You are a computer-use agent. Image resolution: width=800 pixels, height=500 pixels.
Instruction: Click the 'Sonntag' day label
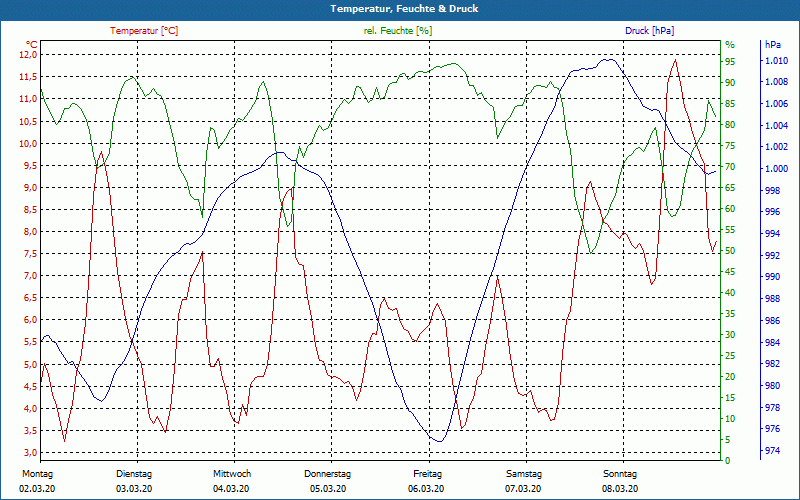(x=620, y=474)
